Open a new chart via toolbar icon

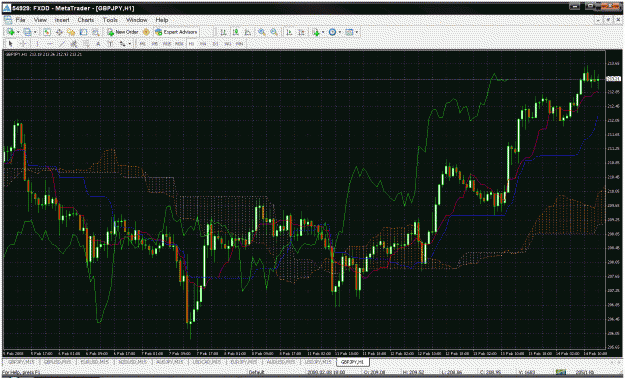pyautogui.click(x=10, y=32)
